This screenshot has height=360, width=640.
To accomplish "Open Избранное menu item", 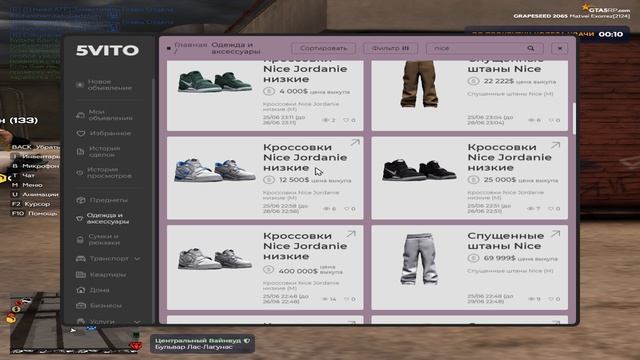I will [110, 133].
